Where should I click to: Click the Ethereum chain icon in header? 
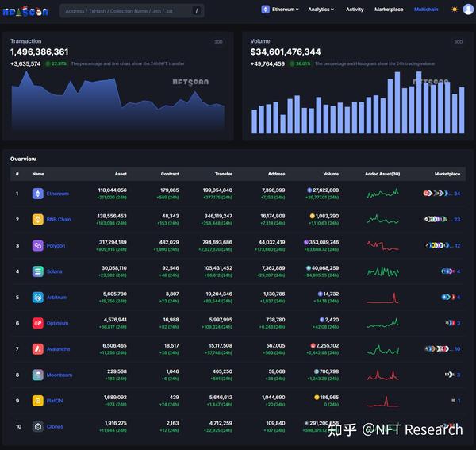pos(265,10)
